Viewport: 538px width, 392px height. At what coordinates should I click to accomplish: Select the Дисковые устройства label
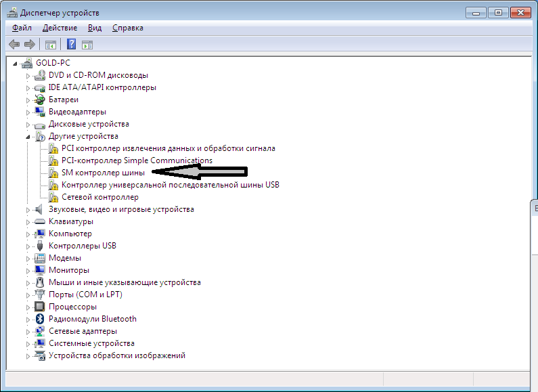point(89,124)
